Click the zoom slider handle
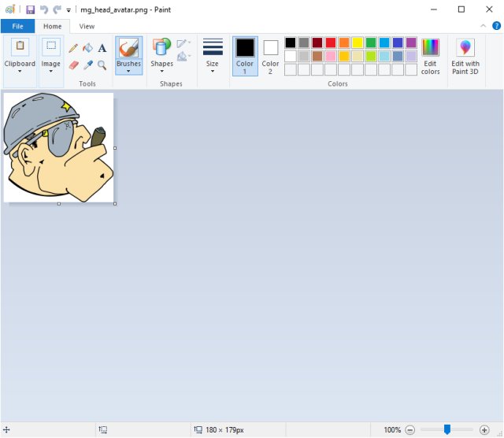504x438 pixels. tap(447, 429)
